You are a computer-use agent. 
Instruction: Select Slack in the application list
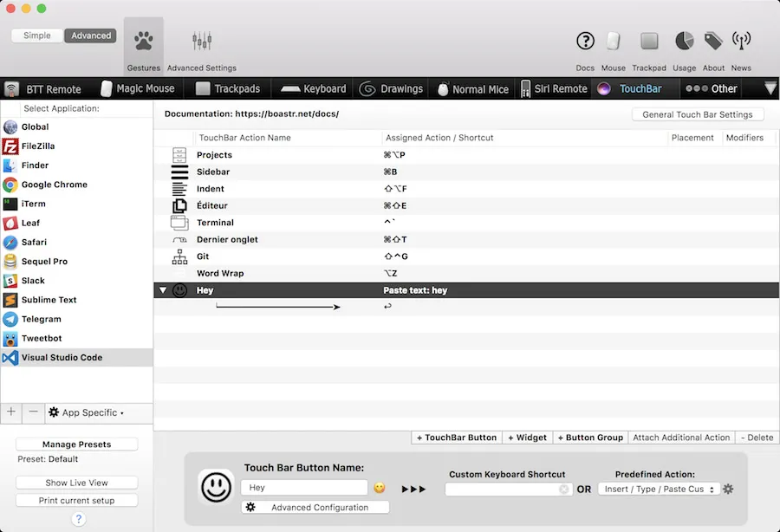tap(76, 281)
